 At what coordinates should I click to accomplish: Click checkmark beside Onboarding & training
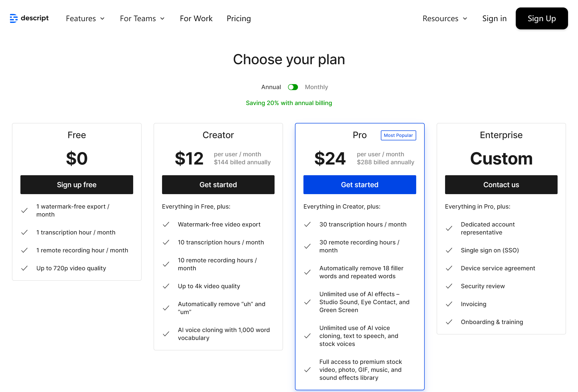tap(449, 322)
